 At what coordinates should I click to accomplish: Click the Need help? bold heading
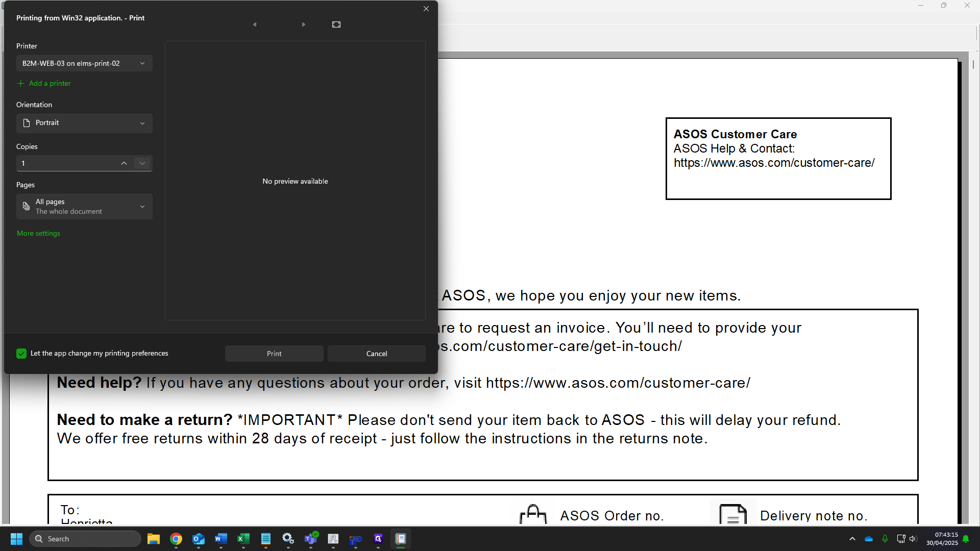pyautogui.click(x=99, y=383)
